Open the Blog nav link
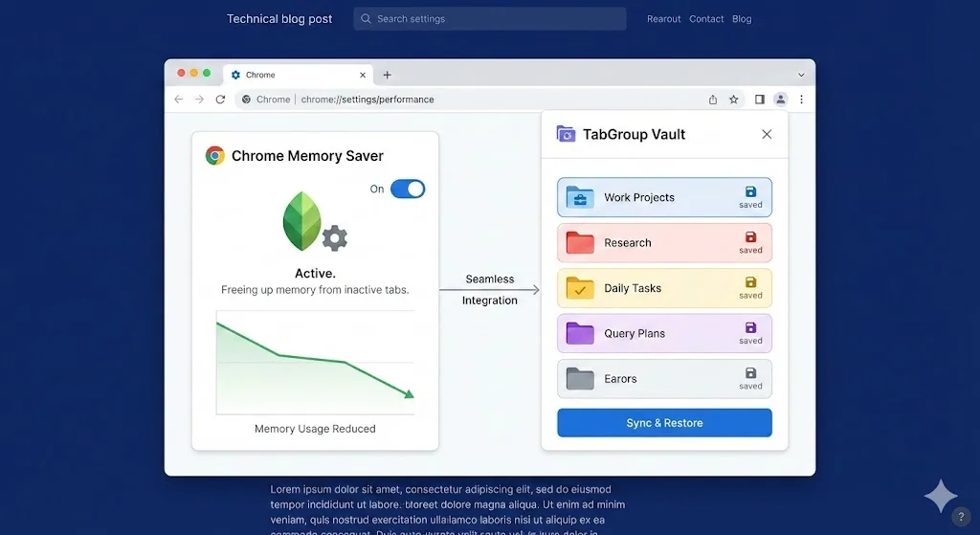This screenshot has height=535, width=980. point(742,19)
